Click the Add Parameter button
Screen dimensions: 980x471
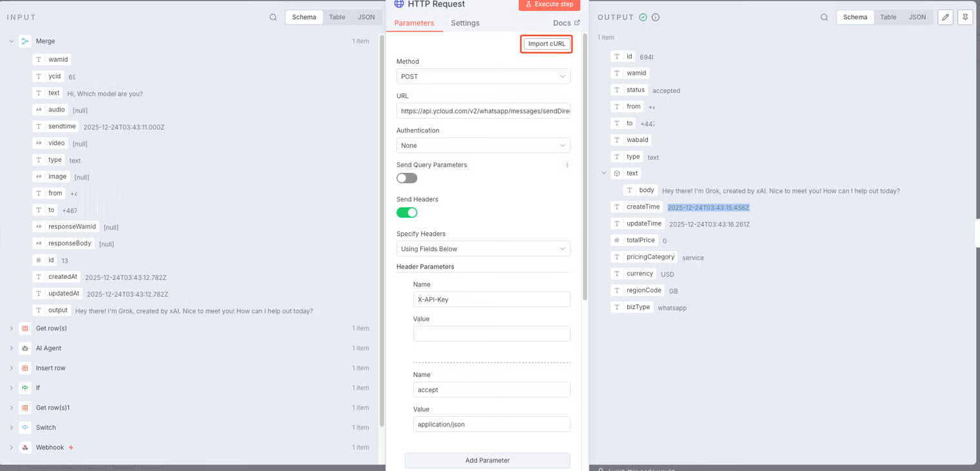487,461
